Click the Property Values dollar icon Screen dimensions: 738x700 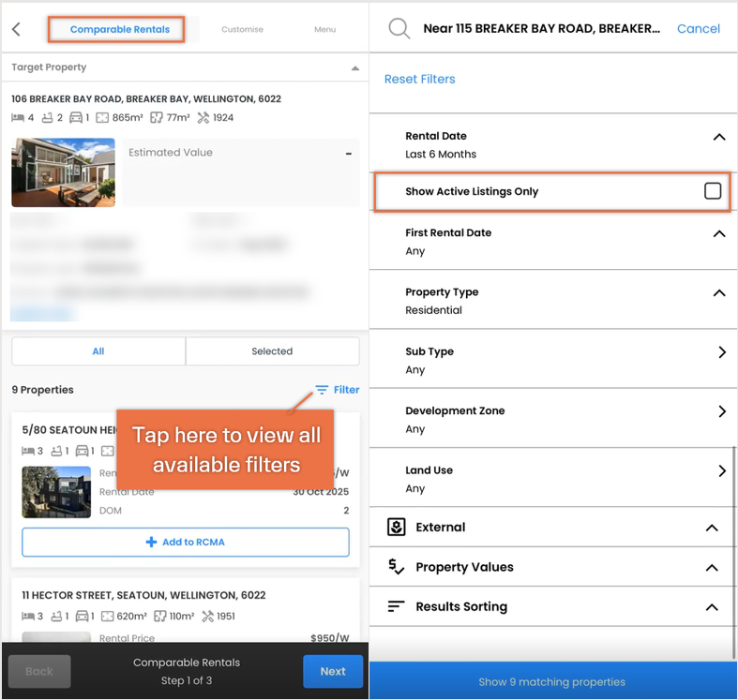point(397,566)
